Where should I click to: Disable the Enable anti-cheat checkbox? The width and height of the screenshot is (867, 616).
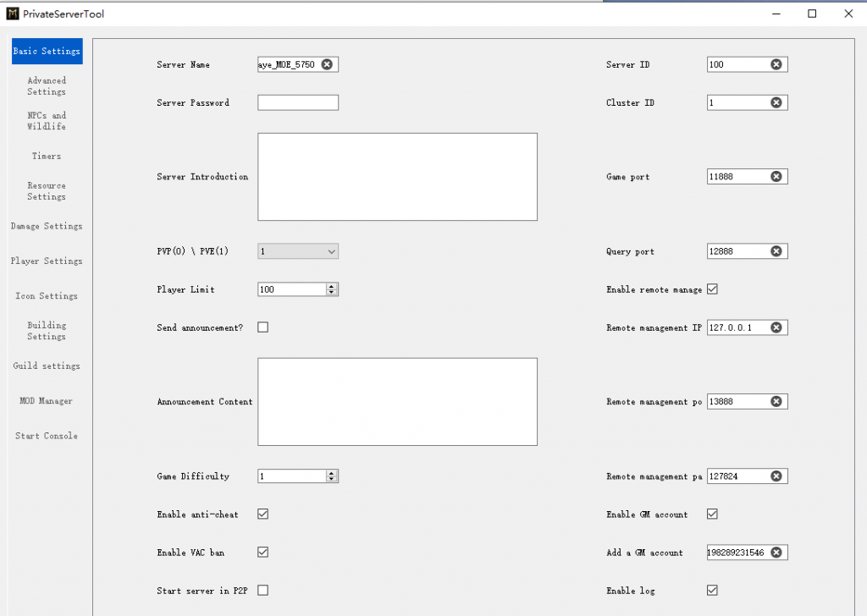[x=262, y=514]
